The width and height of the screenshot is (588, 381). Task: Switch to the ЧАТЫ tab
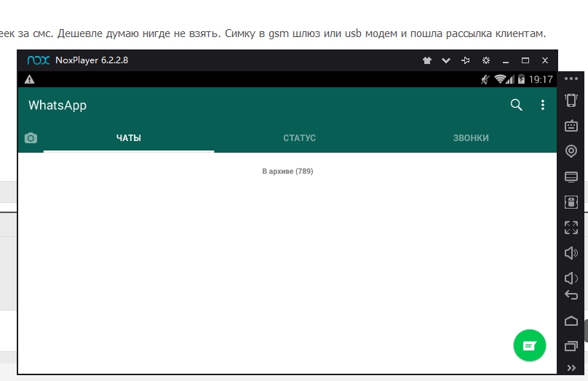pos(129,138)
